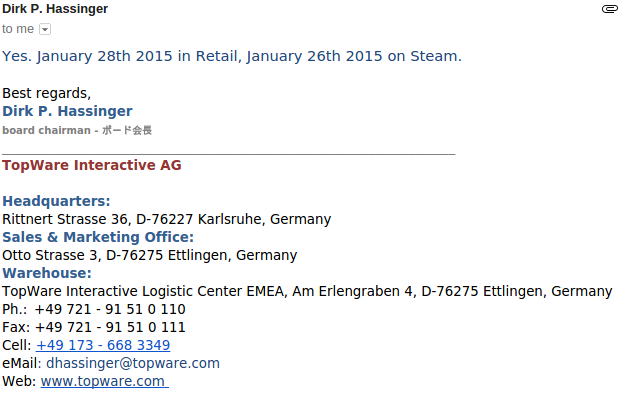Click the 'Sales & Marketing Office:' heading
This screenshot has height=397, width=626.
coord(98,237)
